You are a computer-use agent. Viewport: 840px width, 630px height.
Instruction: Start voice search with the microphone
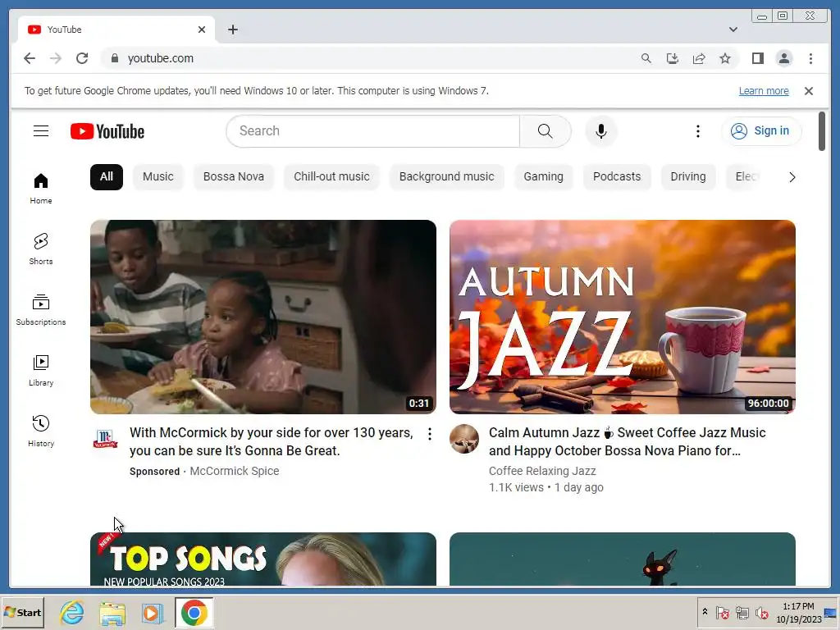(x=601, y=131)
